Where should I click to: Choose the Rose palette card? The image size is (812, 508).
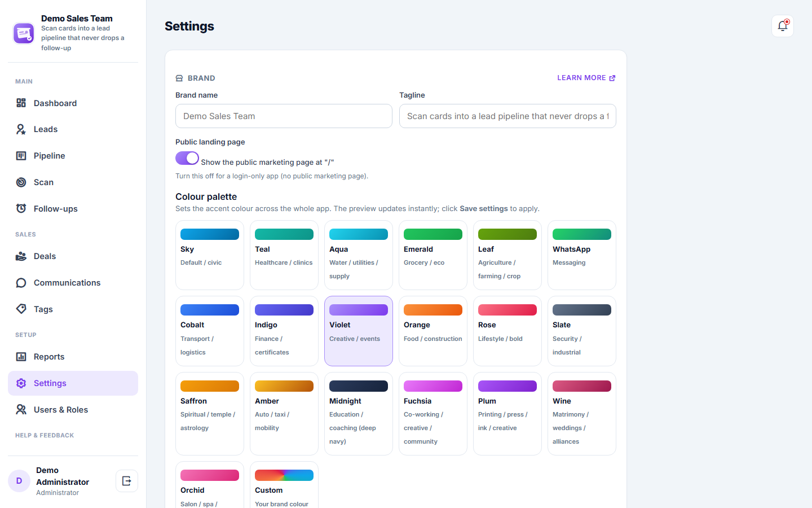[x=507, y=331]
